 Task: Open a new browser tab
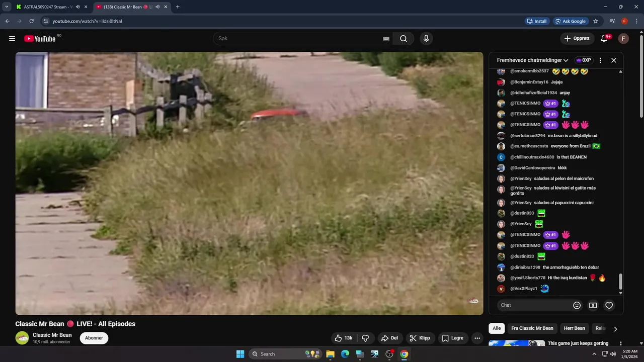[x=178, y=7]
